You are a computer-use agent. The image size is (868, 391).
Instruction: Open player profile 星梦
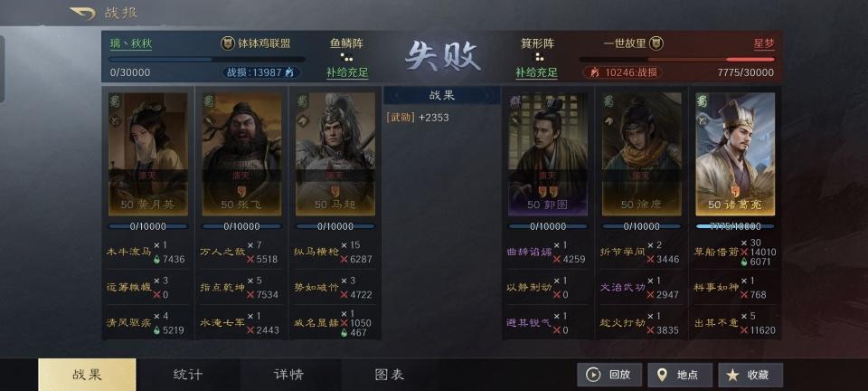click(764, 43)
